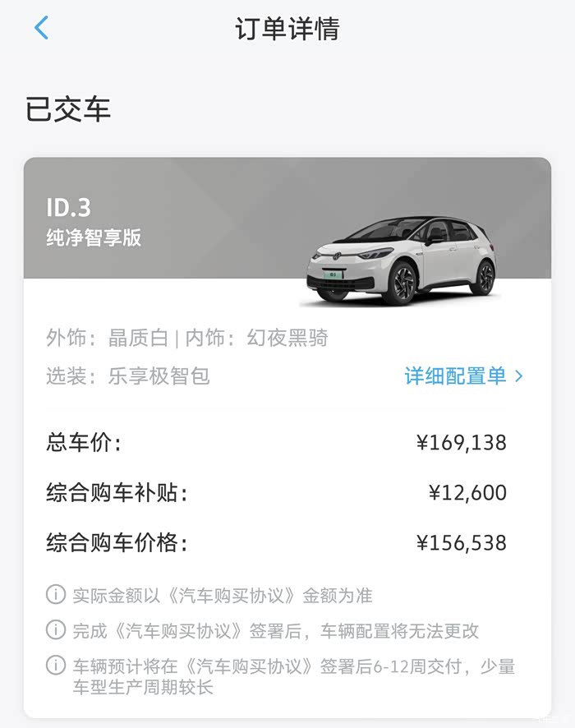575x728 pixels.
Task: Tap the 订单详情 page title
Action: [287, 29]
